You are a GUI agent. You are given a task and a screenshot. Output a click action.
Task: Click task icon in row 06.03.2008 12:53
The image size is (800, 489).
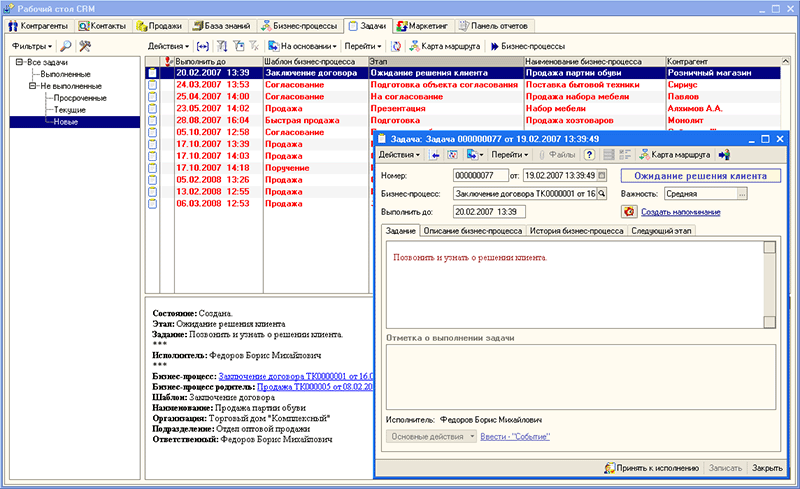coord(152,204)
